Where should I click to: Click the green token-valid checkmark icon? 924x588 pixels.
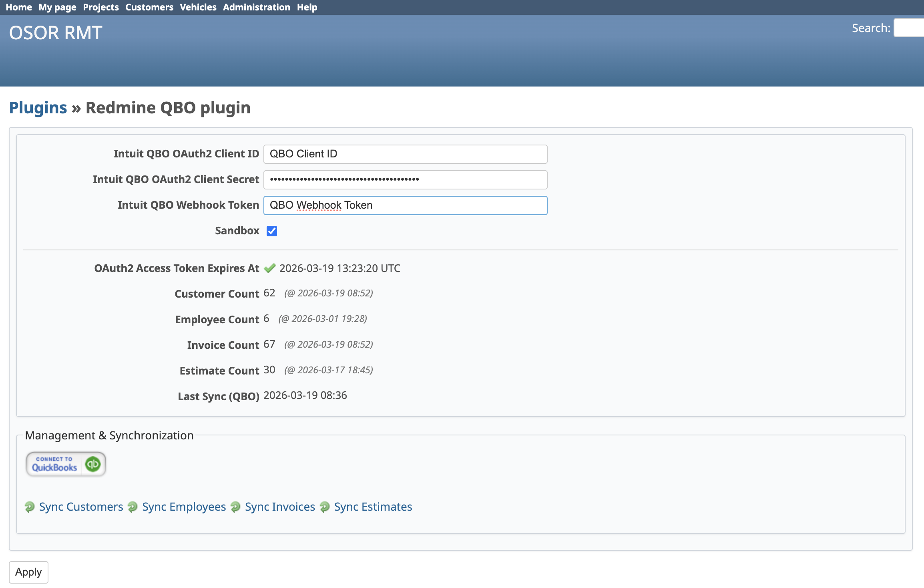[270, 268]
